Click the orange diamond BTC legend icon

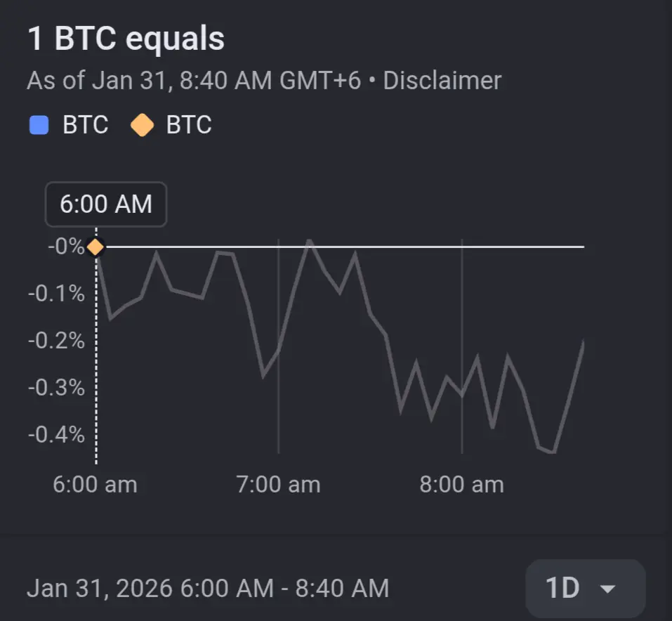[142, 126]
